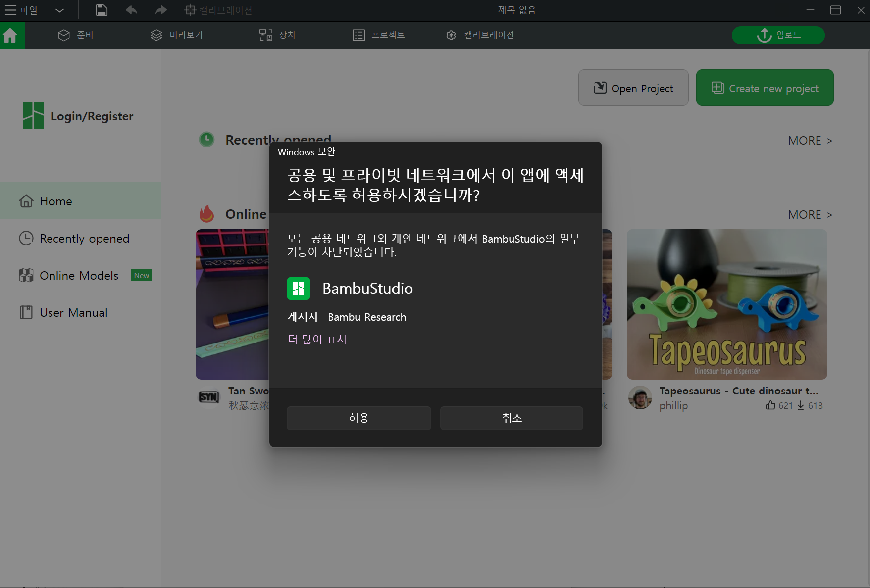Click the Undo arrow icon
Screen dimensions: 870x588
[x=131, y=10]
